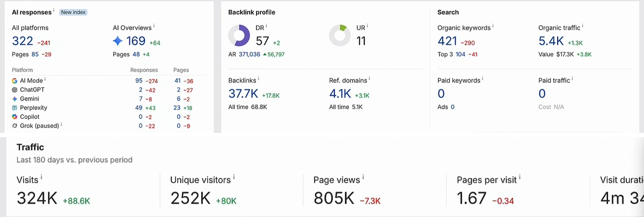Click the UR donut chart

340,36
